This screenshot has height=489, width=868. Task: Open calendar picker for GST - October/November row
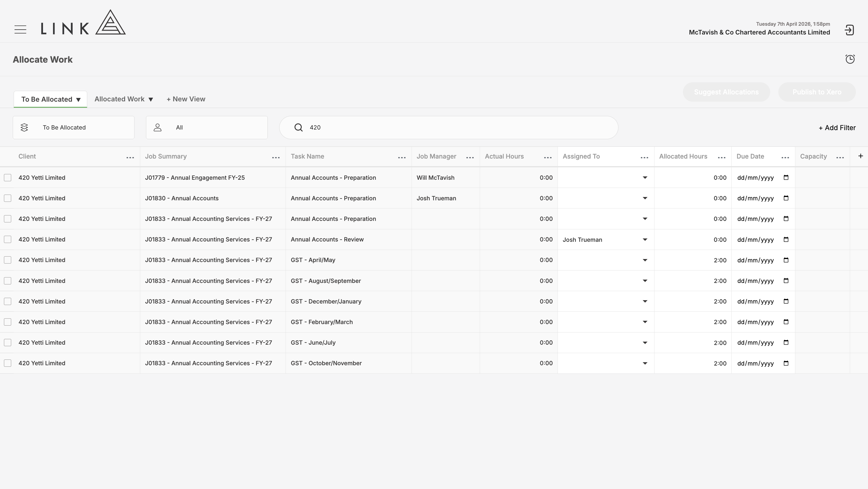pyautogui.click(x=786, y=363)
